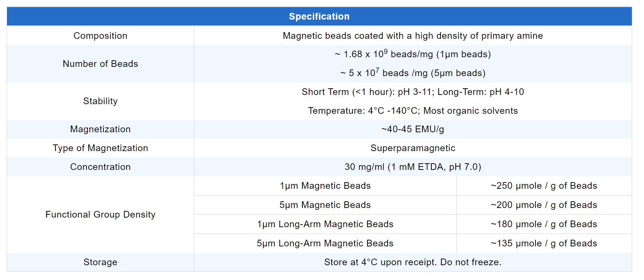Select the Short Term pH range text
Screen dimensions: 644x280
[412, 92]
